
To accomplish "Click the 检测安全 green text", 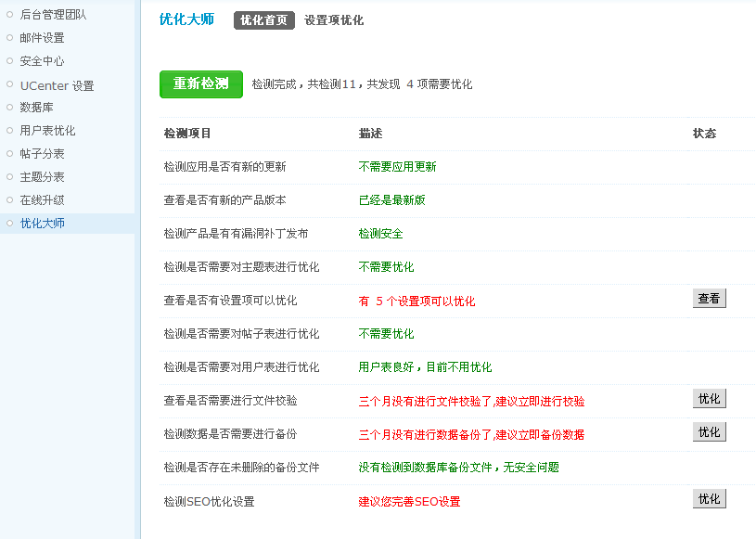I will click(381, 234).
